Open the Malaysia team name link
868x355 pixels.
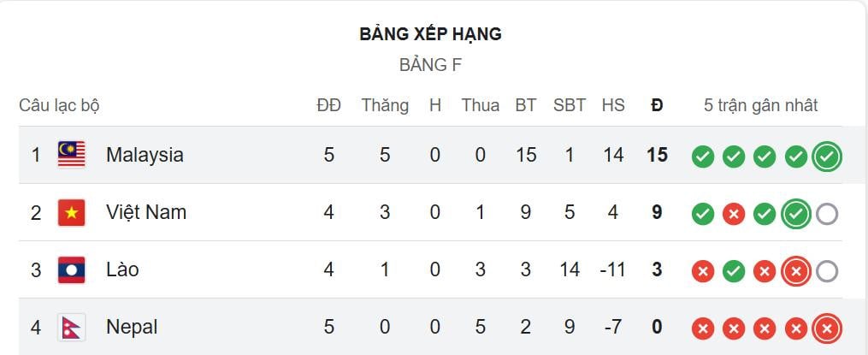click(145, 155)
